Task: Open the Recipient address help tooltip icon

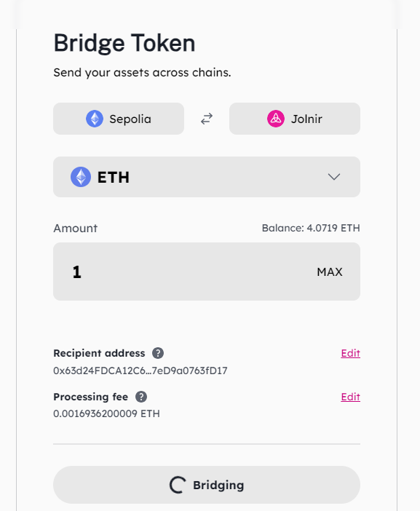Action: click(158, 353)
